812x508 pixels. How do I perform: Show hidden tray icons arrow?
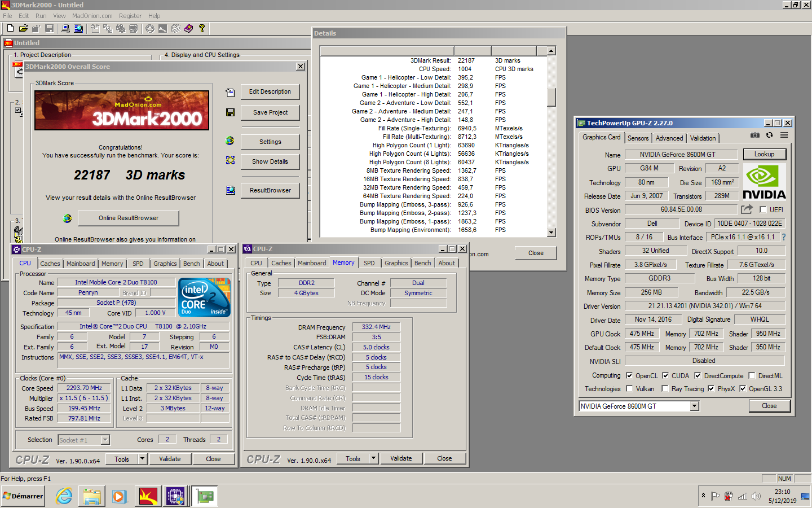click(703, 496)
